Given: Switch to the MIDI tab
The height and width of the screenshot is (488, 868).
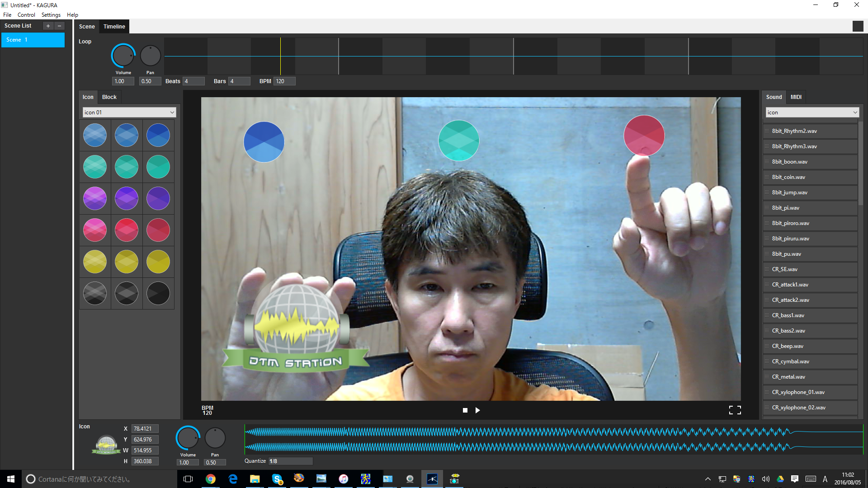Looking at the screenshot, I should [796, 97].
